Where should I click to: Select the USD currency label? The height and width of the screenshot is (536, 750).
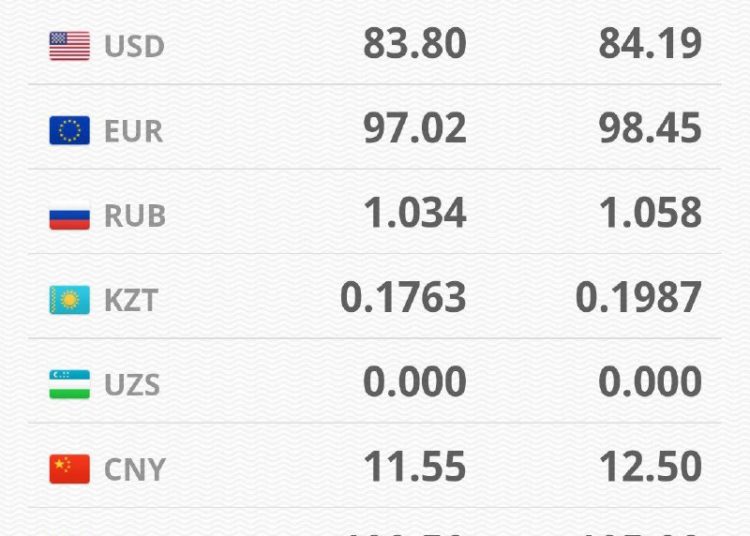coord(134,46)
